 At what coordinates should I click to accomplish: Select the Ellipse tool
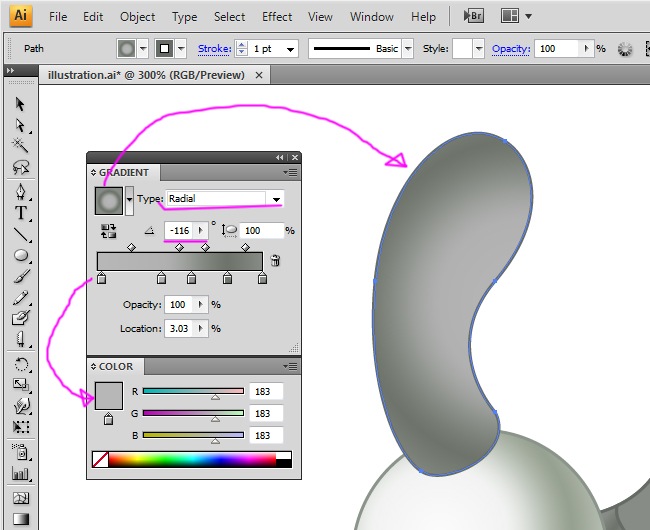click(x=19, y=256)
